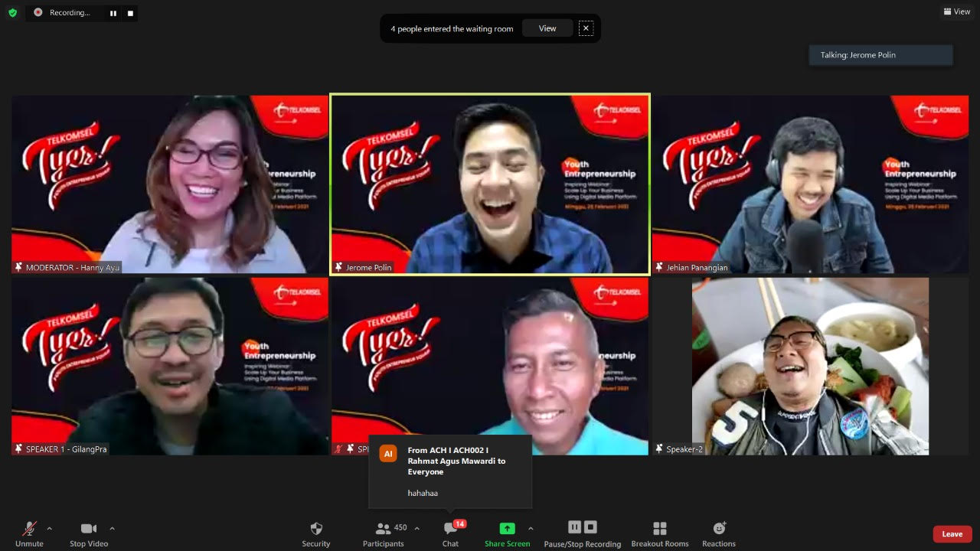Expand the Participants chevron
The width and height of the screenshot is (980, 551).
click(x=417, y=528)
